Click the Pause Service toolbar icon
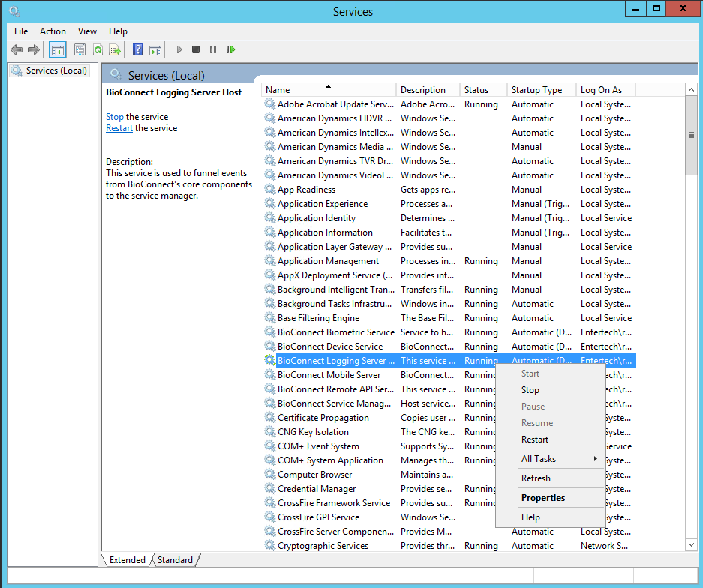Screen dimensions: 703x588 (x=213, y=49)
